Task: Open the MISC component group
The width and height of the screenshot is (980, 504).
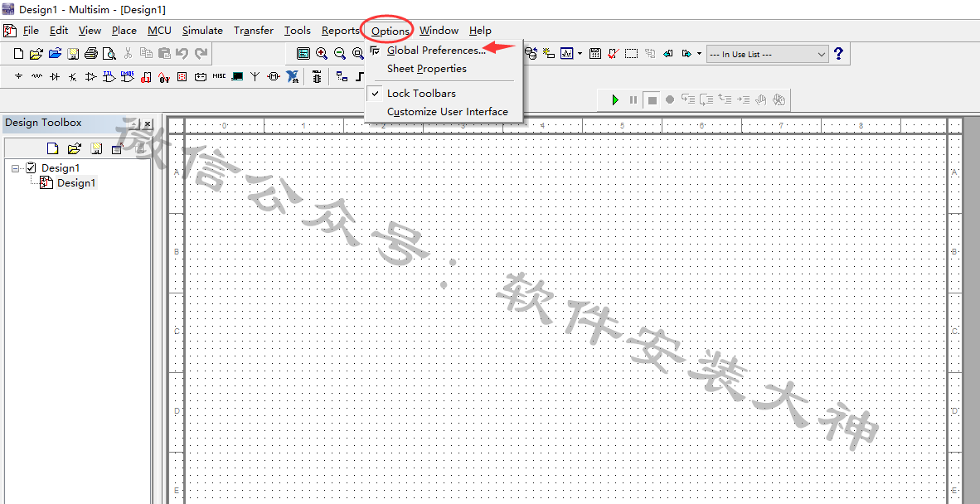Action: pos(219,76)
